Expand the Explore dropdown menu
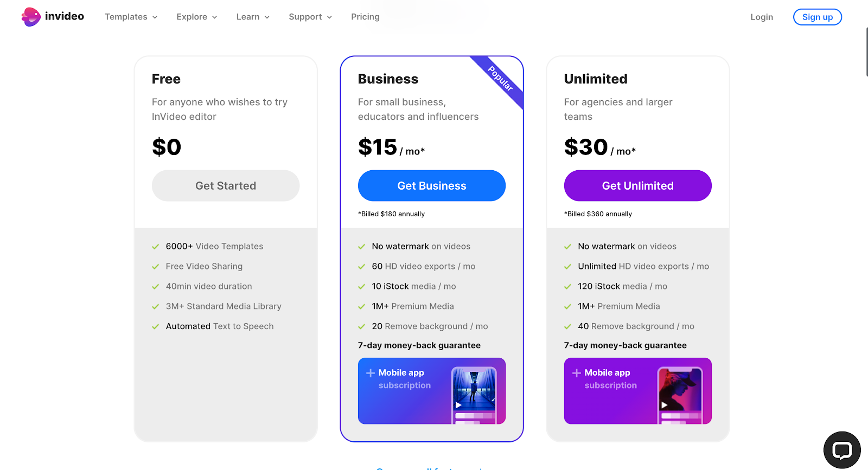Screen dimensions: 868x470 tap(196, 17)
